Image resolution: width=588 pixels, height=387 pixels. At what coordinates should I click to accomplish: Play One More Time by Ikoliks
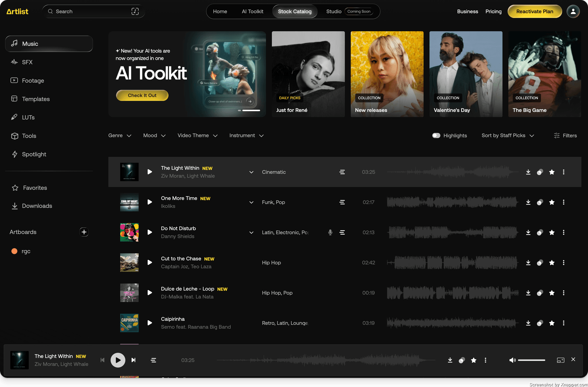[x=150, y=202]
